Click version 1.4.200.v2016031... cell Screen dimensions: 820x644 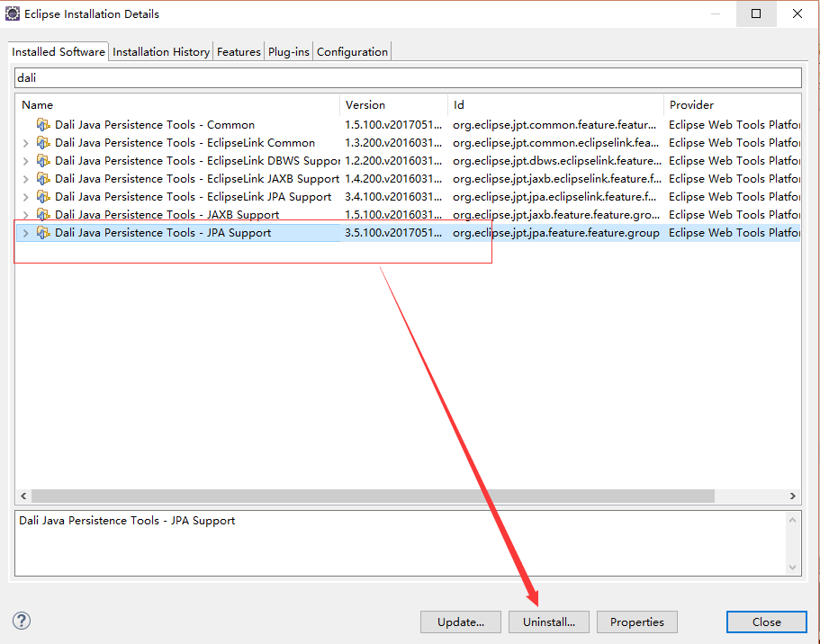tap(393, 179)
